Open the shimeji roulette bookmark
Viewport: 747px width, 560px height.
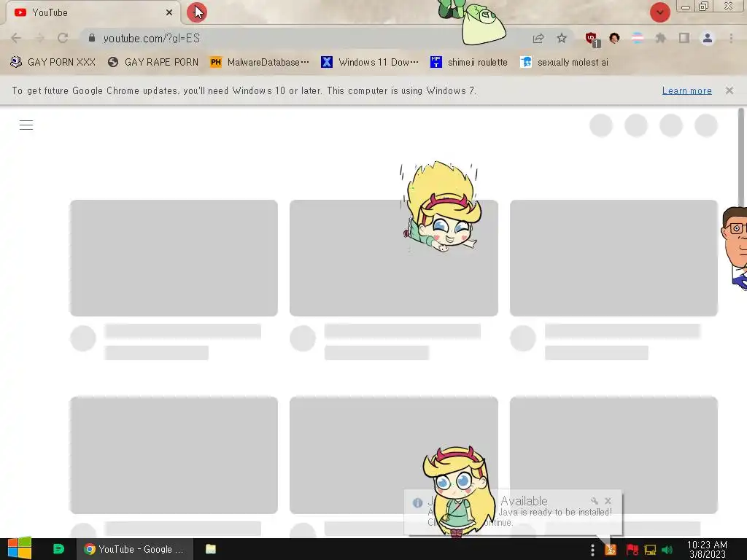469,62
